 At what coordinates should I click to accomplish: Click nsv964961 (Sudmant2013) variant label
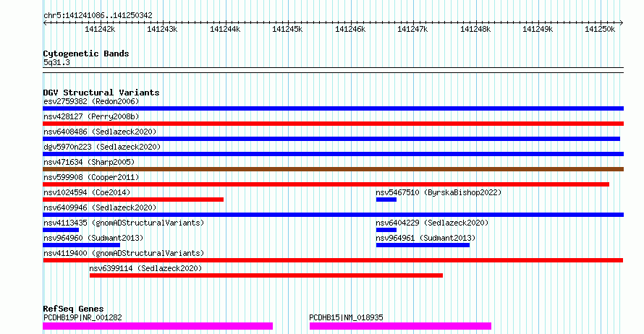[425, 238]
